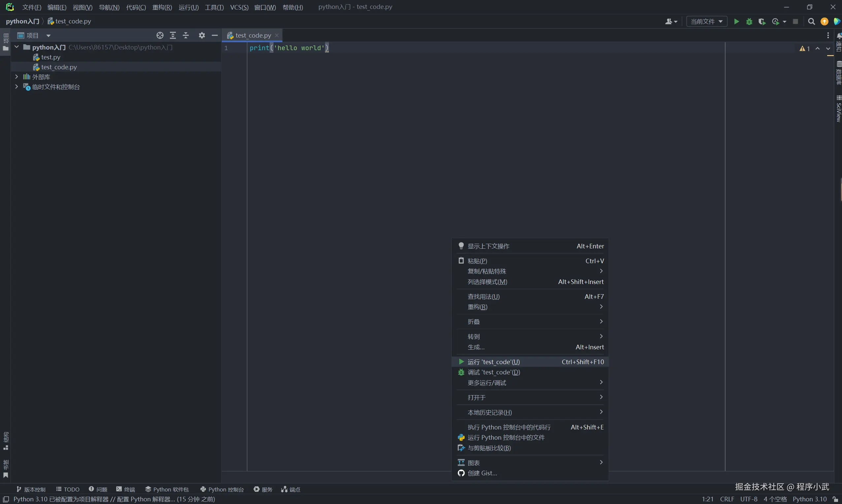Image resolution: width=842 pixels, height=504 pixels.
Task: Click Expand All icon in project panel
Action: point(173,35)
